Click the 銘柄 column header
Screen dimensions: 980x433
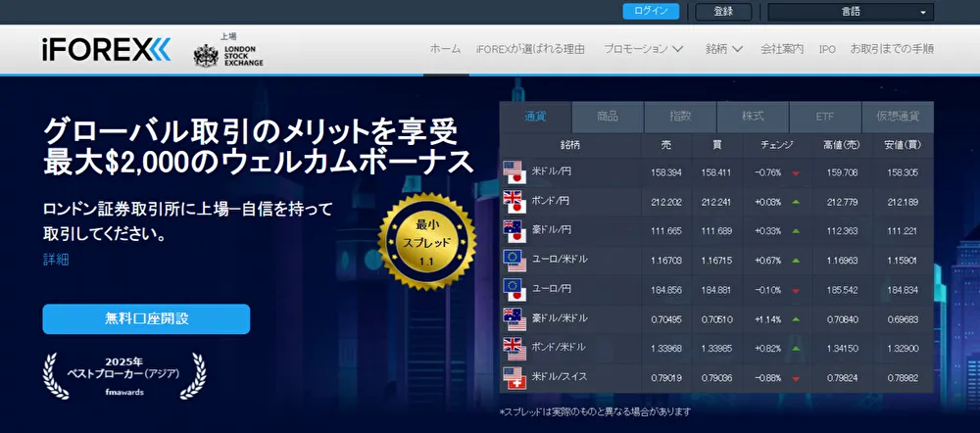(570, 145)
